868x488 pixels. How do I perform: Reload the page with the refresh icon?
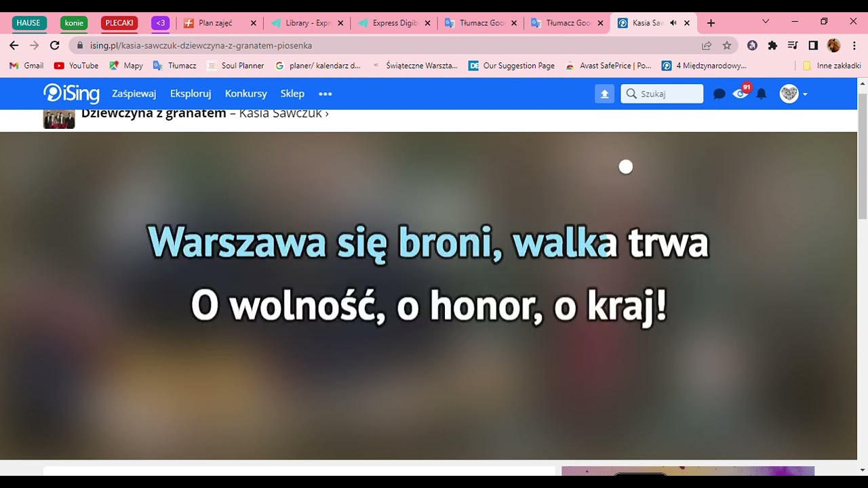click(x=55, y=45)
